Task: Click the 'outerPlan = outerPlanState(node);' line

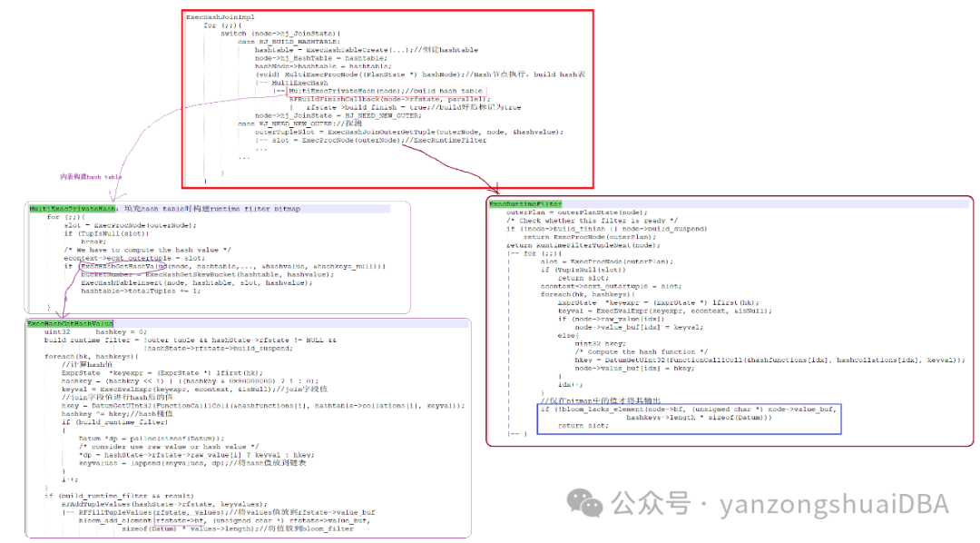Action: pyautogui.click(x=577, y=212)
